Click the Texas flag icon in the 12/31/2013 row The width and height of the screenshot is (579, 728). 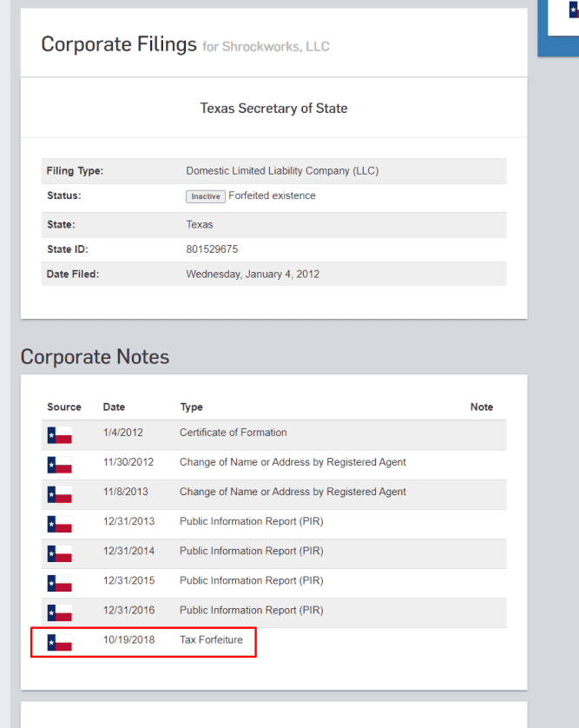tap(59, 524)
